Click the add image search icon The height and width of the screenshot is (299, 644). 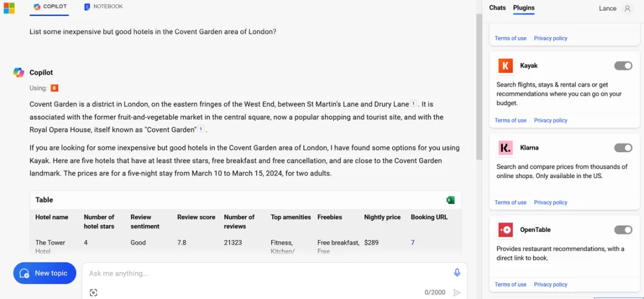click(x=93, y=292)
